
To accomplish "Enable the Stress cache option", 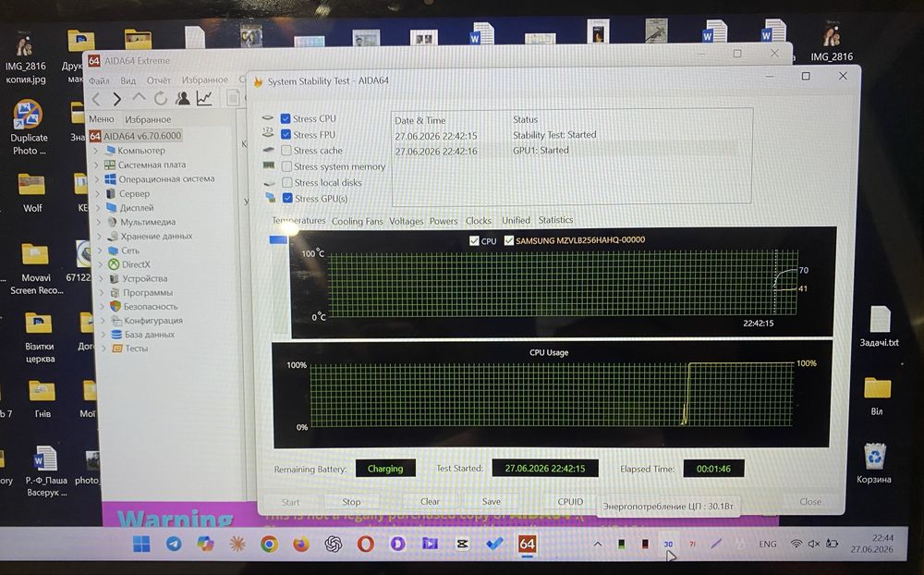I will pyautogui.click(x=286, y=151).
